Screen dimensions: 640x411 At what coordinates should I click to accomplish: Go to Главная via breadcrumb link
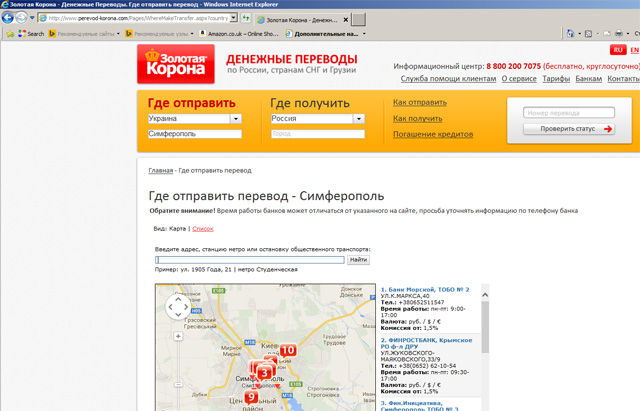tap(161, 171)
